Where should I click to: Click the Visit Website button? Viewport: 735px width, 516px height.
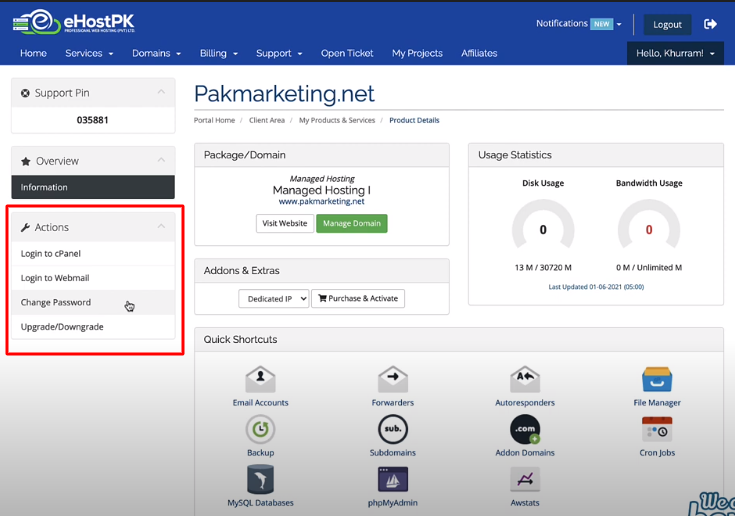(x=285, y=223)
